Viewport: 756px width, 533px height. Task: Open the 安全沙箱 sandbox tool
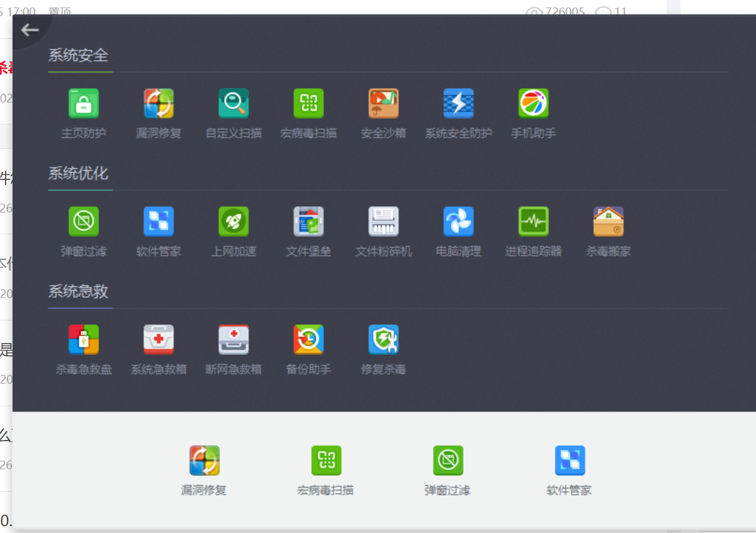(x=384, y=104)
